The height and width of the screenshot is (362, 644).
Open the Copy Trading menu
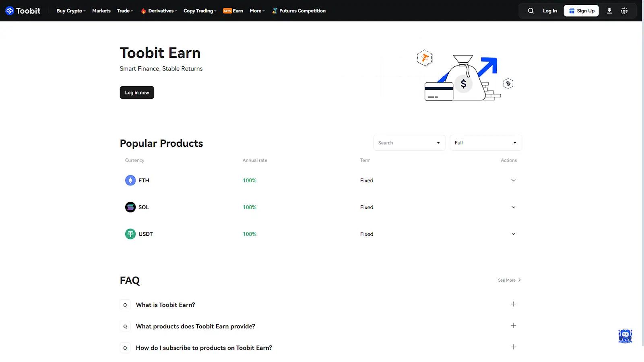coord(200,11)
